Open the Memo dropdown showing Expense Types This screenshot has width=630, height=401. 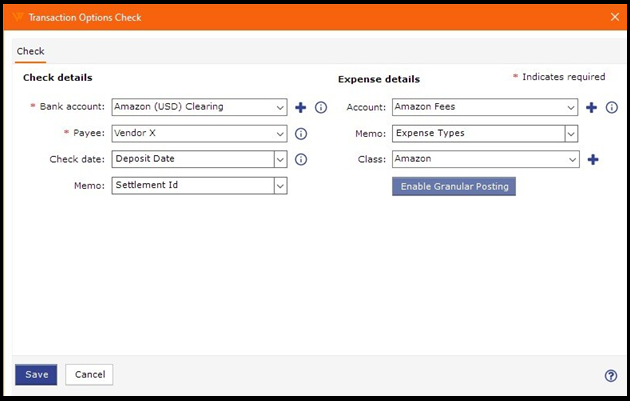[571, 133]
